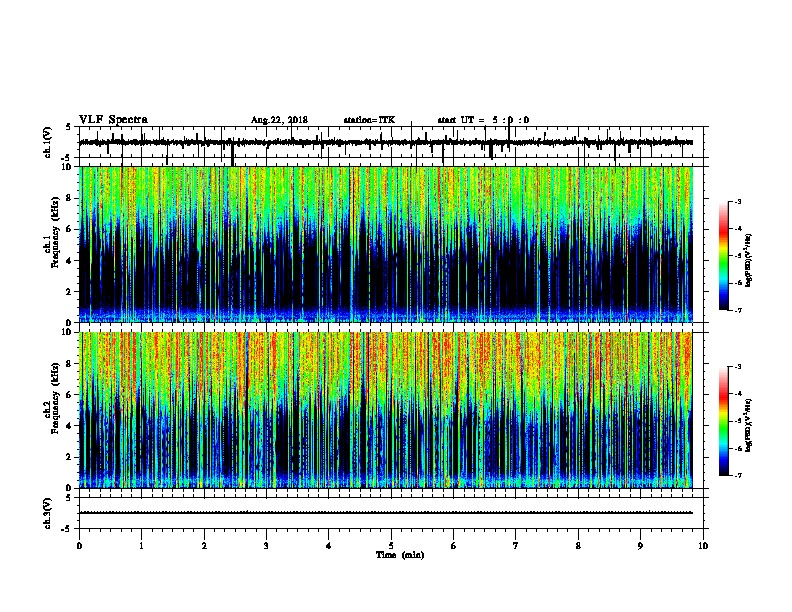
Task: Click the ch.2 spectrogram color scale bar
Action: click(724, 421)
